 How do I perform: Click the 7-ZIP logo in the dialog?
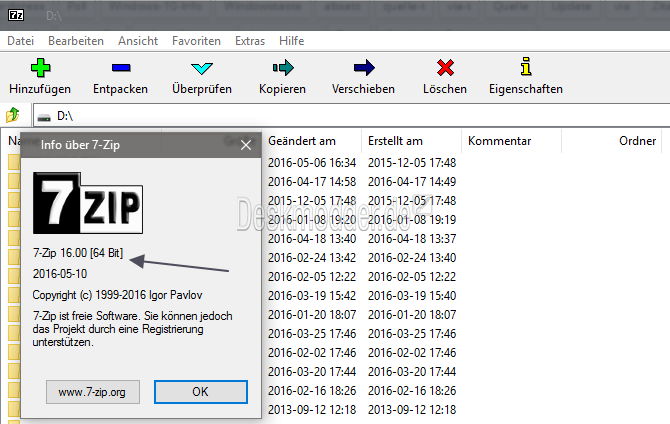point(88,203)
